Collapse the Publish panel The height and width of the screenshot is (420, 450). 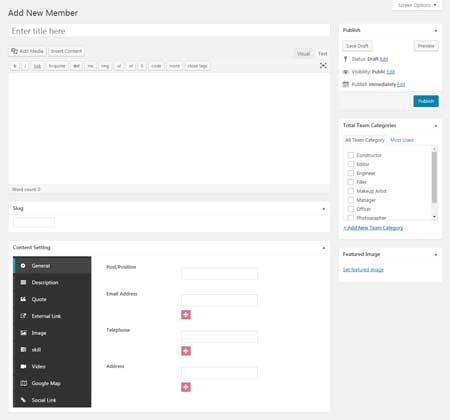(x=436, y=31)
